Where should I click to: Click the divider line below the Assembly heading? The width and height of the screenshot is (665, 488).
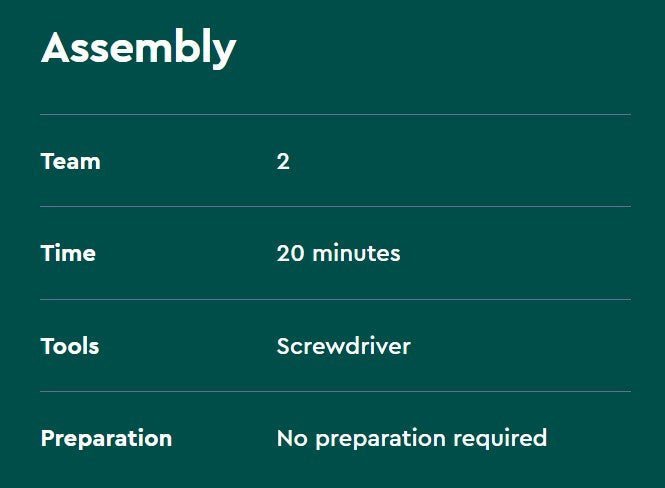click(335, 114)
